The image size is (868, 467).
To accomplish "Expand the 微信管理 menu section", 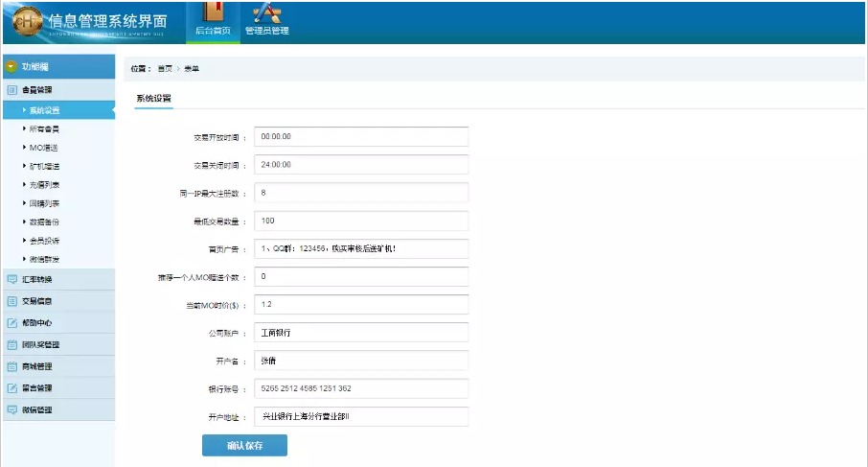I will click(x=38, y=409).
